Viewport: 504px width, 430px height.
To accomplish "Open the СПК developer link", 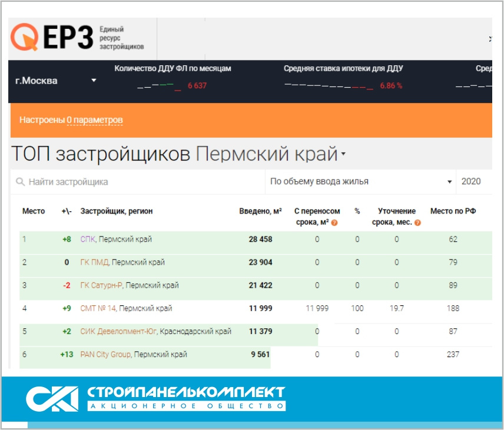I will pos(88,239).
